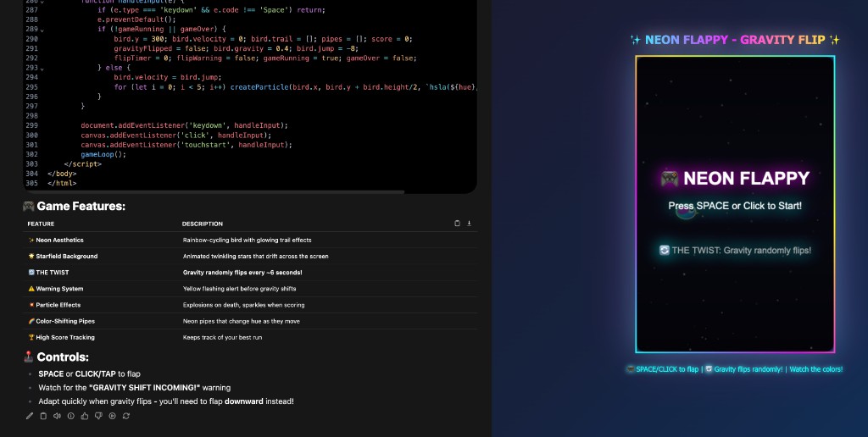Screen dimensions: 868x437
Task: Select the 'Starfield Background' table cell
Action: pyautogui.click(x=63, y=256)
